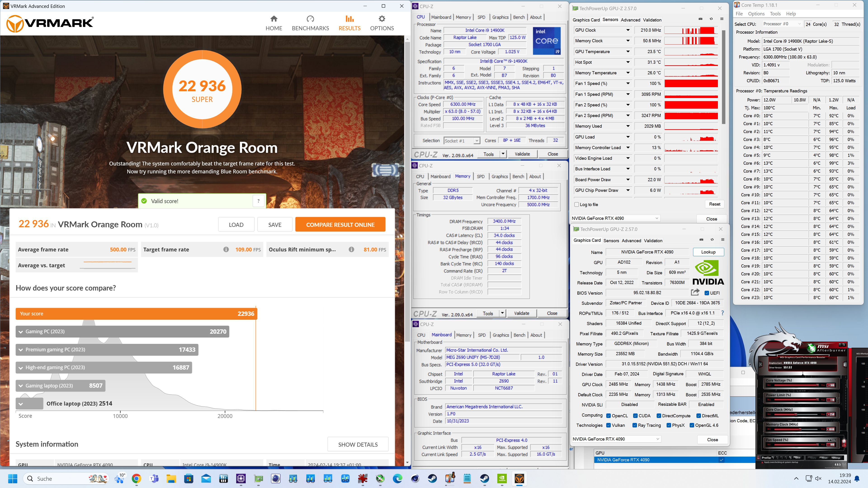Select Profile 1 slot in MSI Afterburner
This screenshot has height=488, width=868.
point(773,458)
